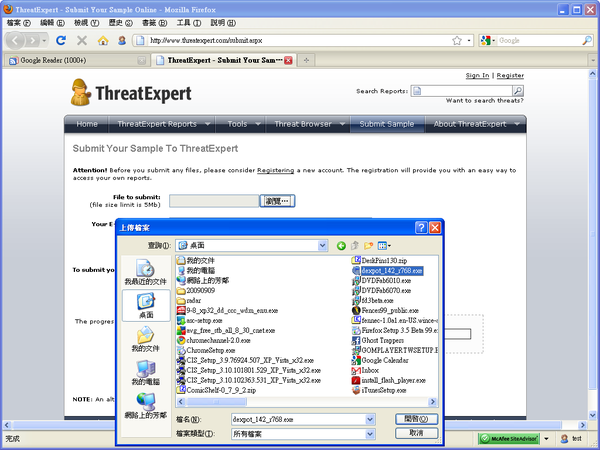This screenshot has height=450, width=600.
Task: Select iTunesSetup.exe in file list
Action: tap(379, 390)
